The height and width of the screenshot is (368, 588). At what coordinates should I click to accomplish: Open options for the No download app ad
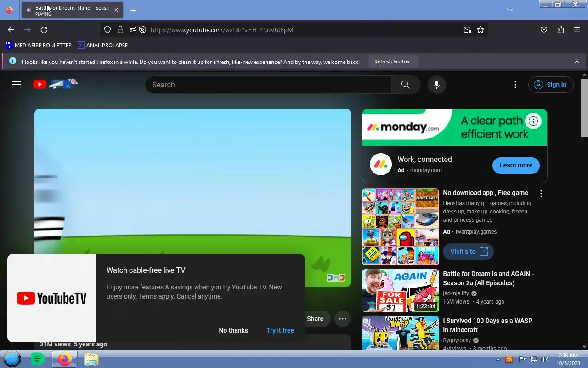pyautogui.click(x=541, y=194)
